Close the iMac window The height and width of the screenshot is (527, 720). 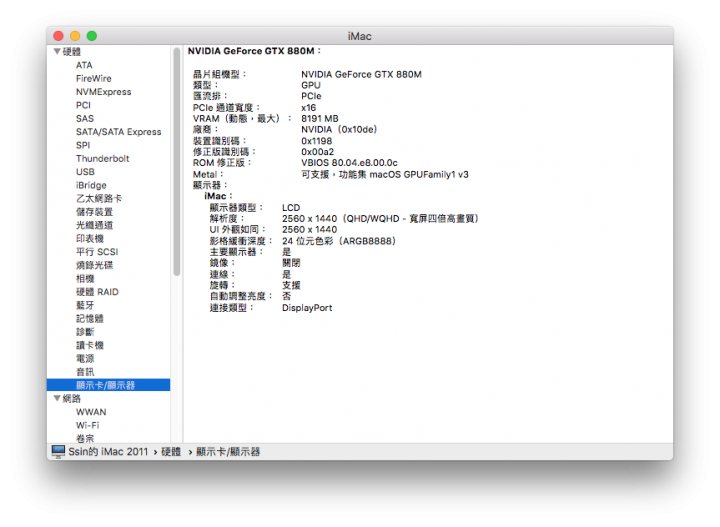58,36
